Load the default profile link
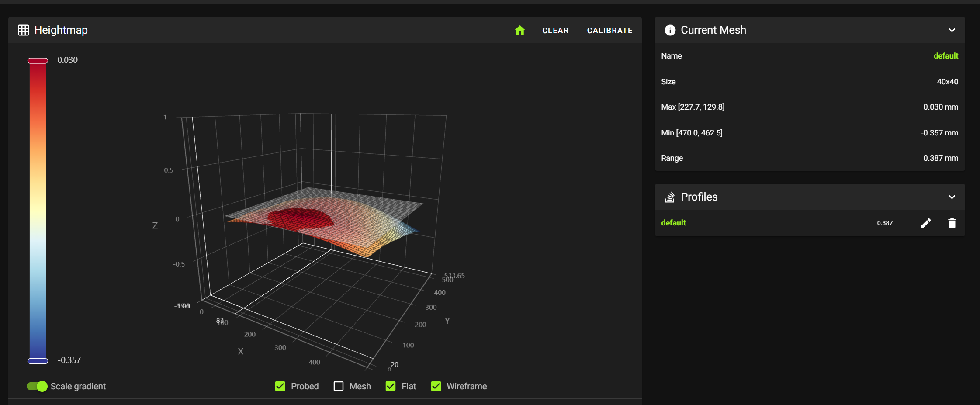 (x=673, y=223)
